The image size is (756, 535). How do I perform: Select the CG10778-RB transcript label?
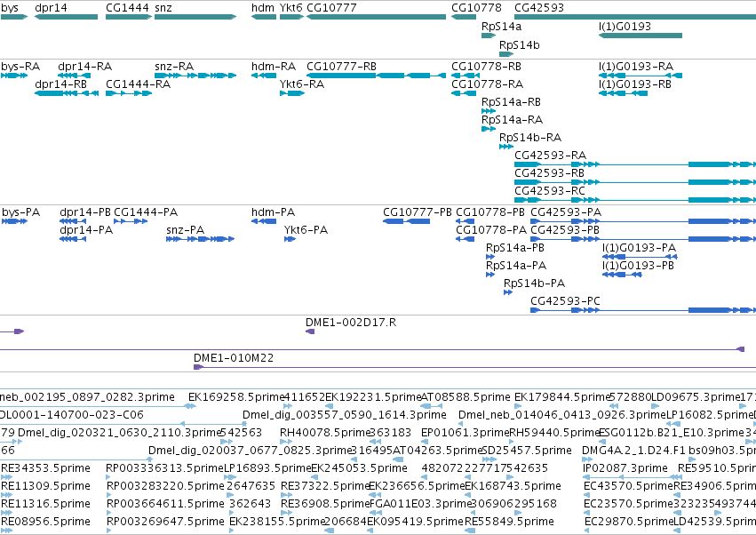487,67
